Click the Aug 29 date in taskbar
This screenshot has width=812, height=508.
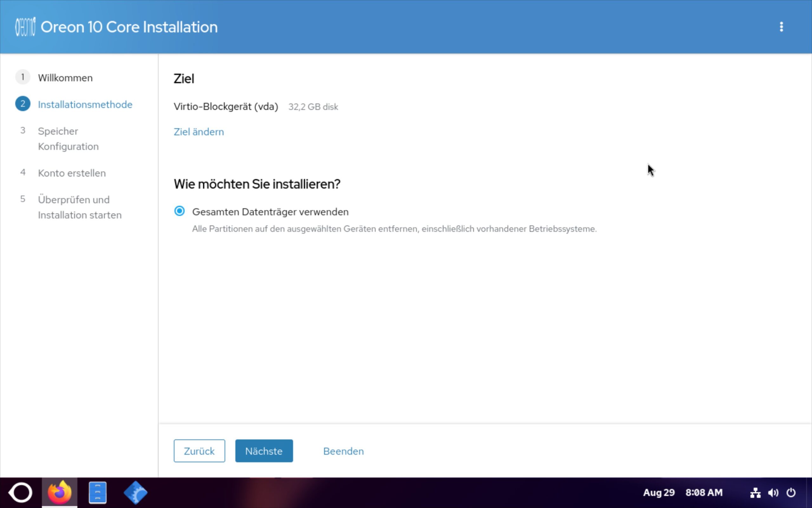pyautogui.click(x=659, y=493)
